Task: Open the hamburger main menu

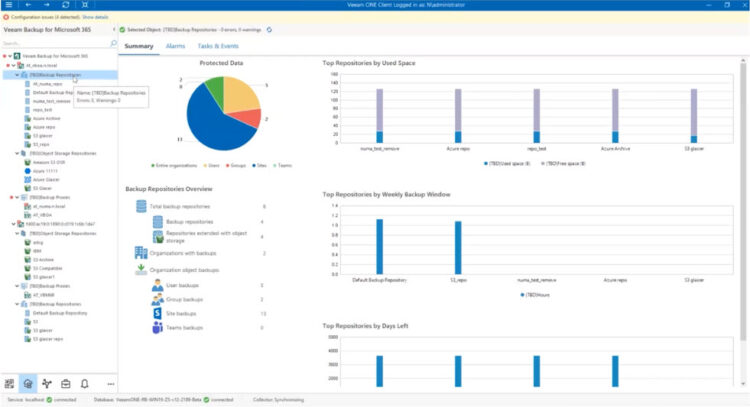Action: [9, 5]
